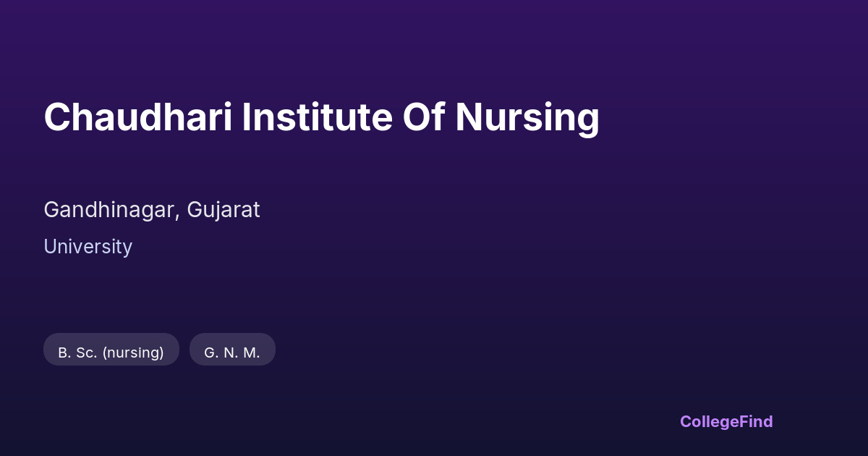
Task: Click "Find" in the CollegeFind logo
Action: tap(753, 421)
